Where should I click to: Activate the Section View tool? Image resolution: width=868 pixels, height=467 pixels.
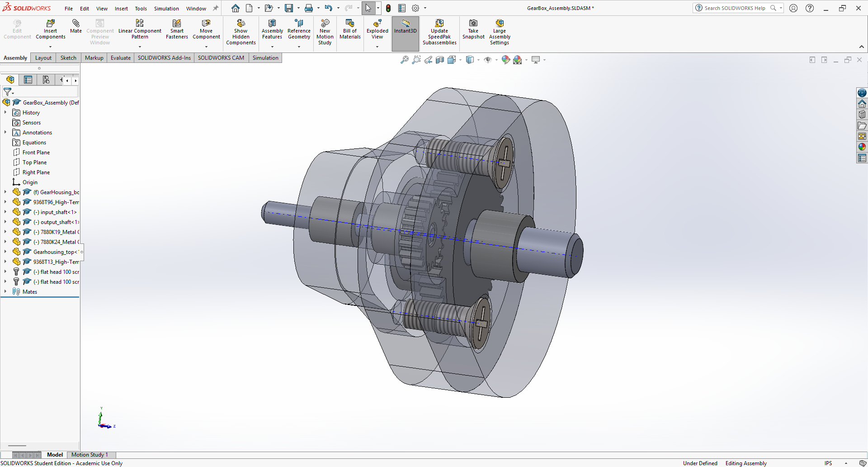(x=440, y=60)
